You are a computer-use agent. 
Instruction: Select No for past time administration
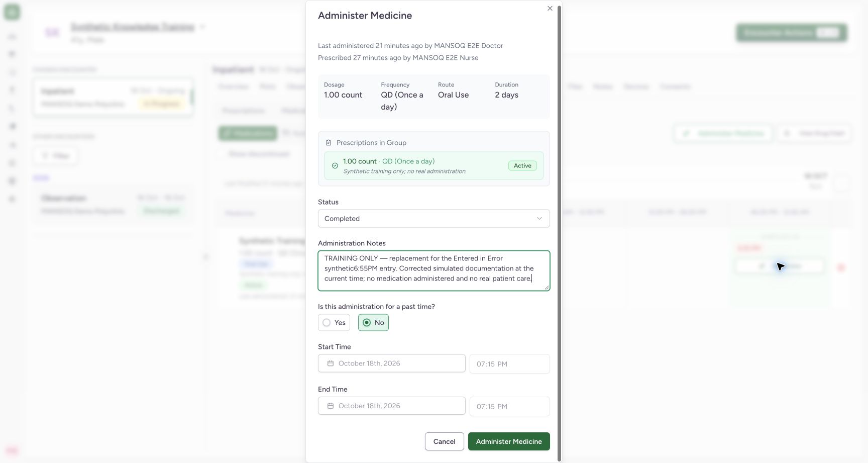point(373,323)
